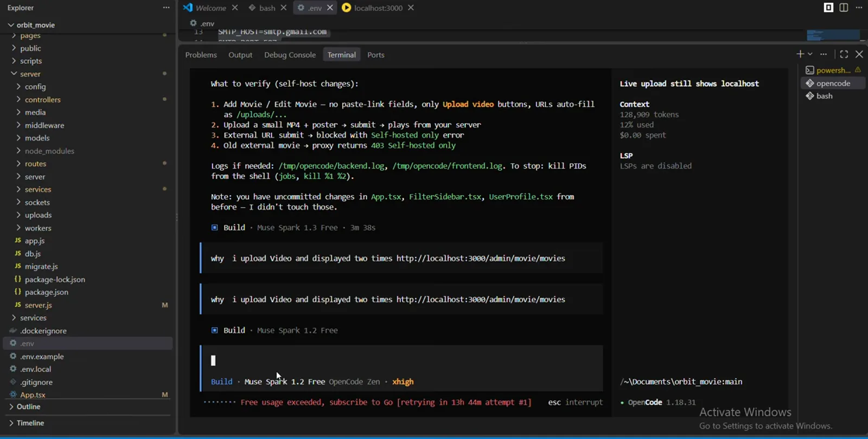Switch to the bash terminal in the list
Image resolution: width=868 pixels, height=439 pixels.
click(833, 96)
